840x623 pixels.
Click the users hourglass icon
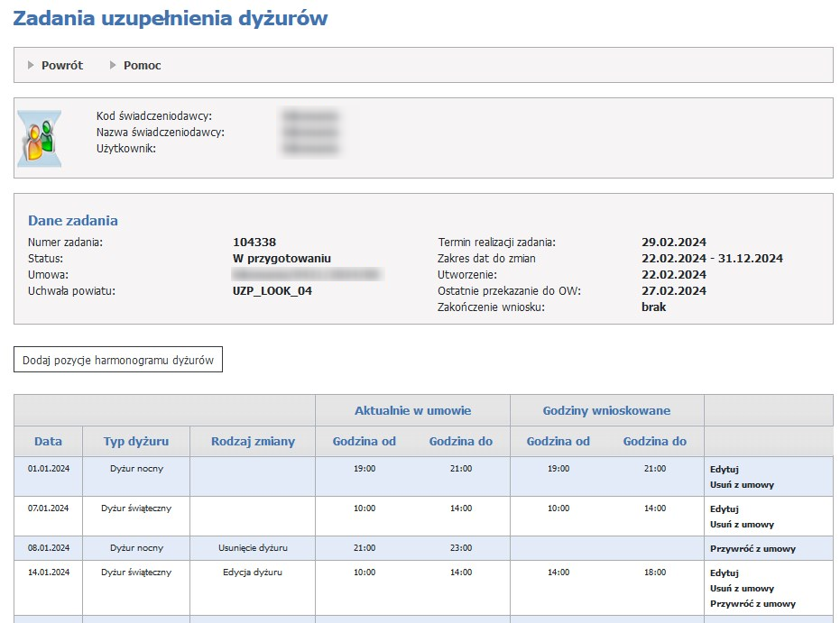[40, 138]
